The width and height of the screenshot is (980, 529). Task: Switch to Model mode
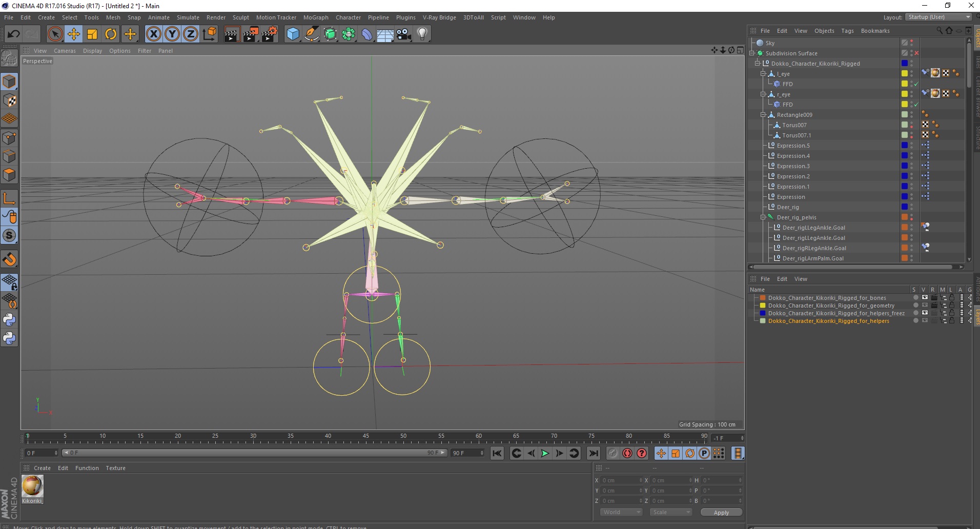pyautogui.click(x=9, y=82)
